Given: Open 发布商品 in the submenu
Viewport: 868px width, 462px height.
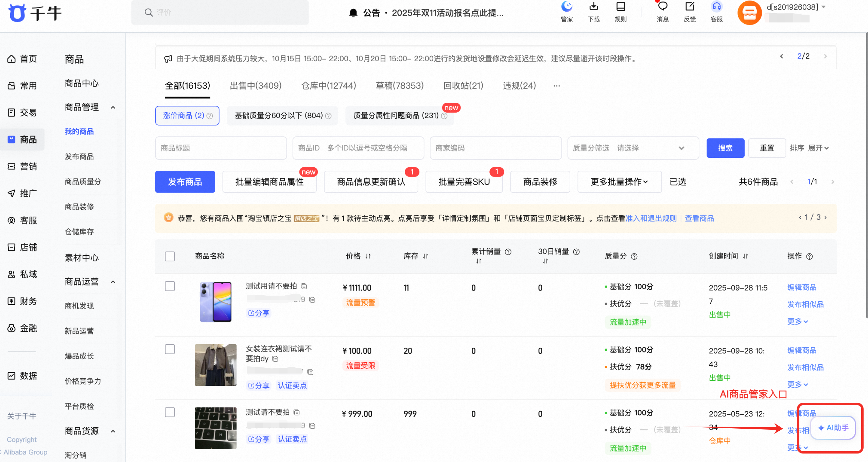Looking at the screenshot, I should (79, 156).
